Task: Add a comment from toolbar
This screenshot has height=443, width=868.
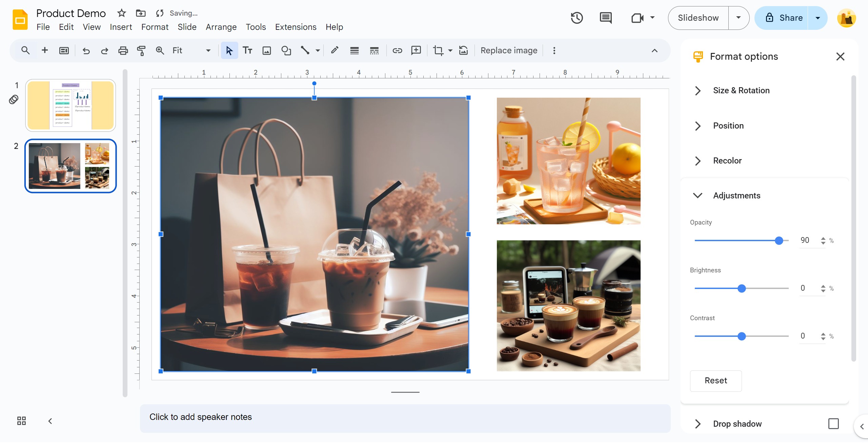Action: pyautogui.click(x=416, y=51)
